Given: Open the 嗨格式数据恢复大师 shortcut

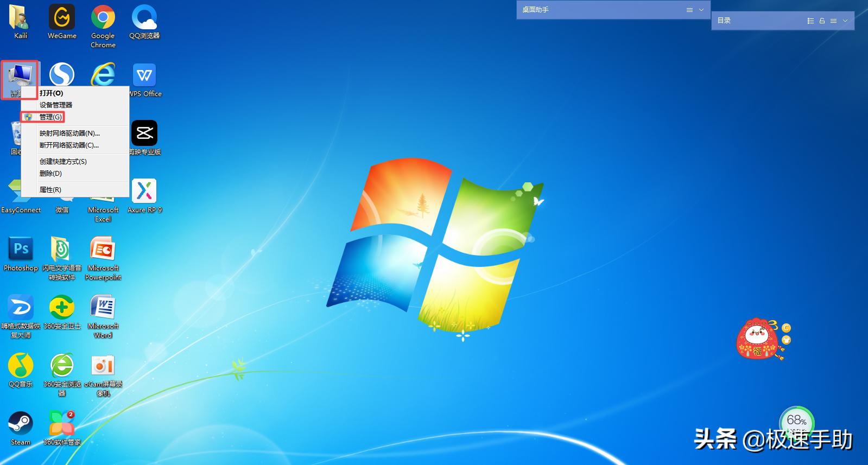Looking at the screenshot, I should pos(21,316).
